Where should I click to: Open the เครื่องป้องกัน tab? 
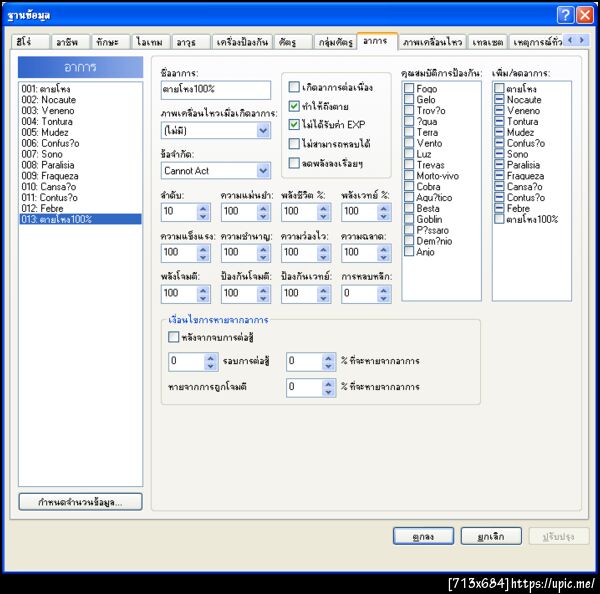tap(242, 42)
